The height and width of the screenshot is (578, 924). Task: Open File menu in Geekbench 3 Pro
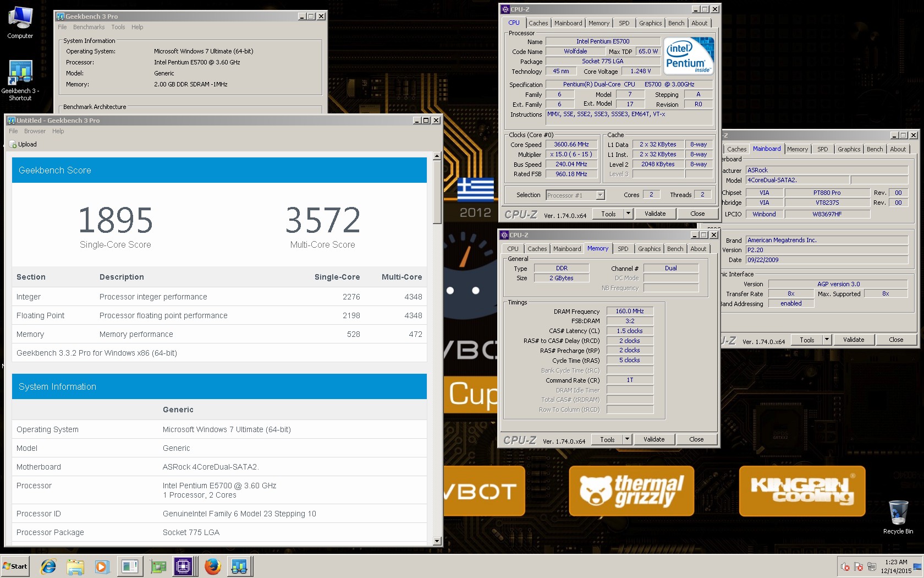(62, 27)
